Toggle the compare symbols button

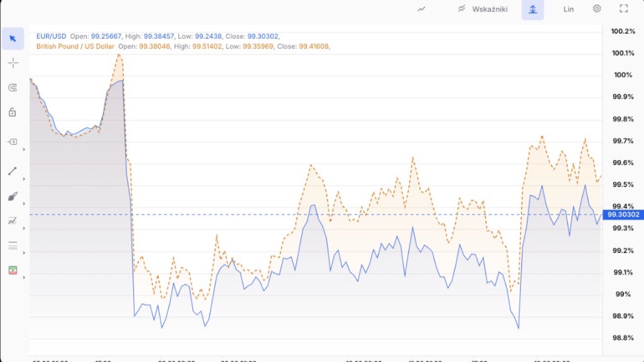[x=533, y=10]
